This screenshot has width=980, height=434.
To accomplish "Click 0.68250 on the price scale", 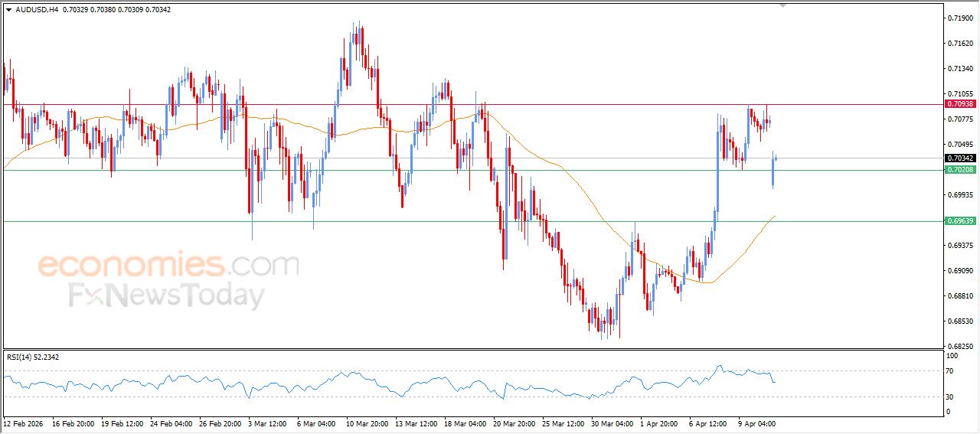I will point(959,347).
